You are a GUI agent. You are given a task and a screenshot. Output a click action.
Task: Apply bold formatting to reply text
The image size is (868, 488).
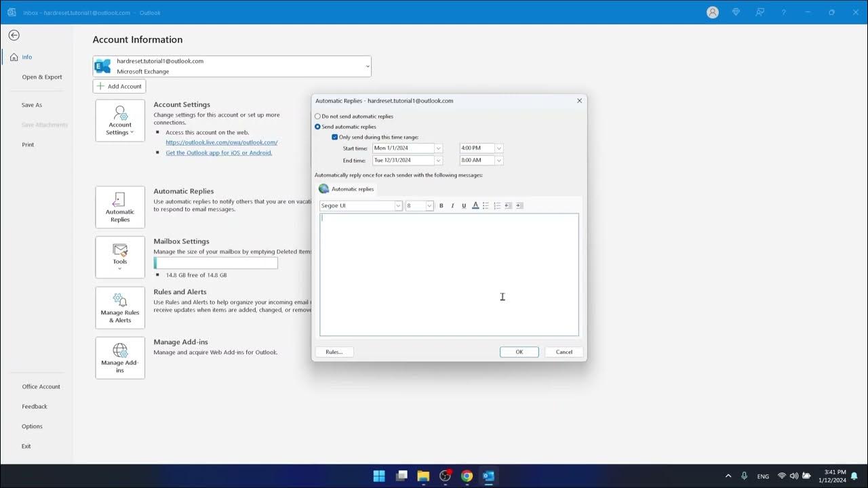[x=441, y=205]
